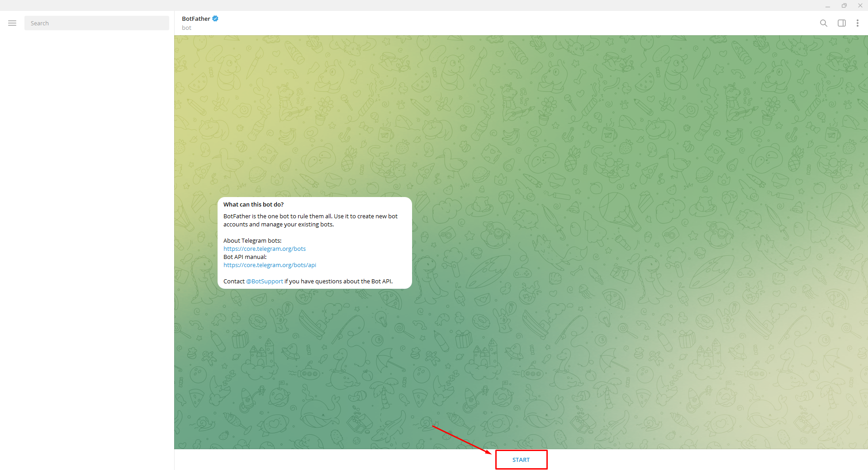This screenshot has height=470, width=868.
Task: Open the core.telegram.org/bots link
Action: tap(265, 249)
